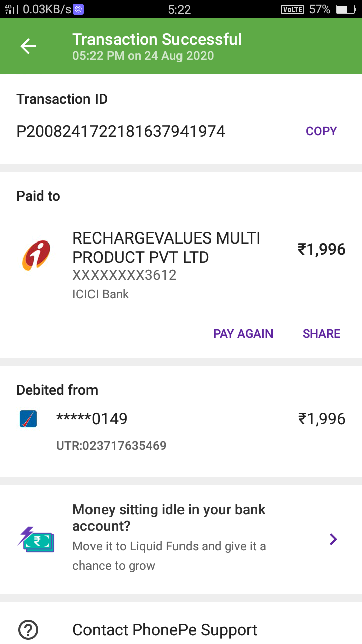Tap the debited account *****0149
The width and height of the screenshot is (362, 644).
[92, 419]
